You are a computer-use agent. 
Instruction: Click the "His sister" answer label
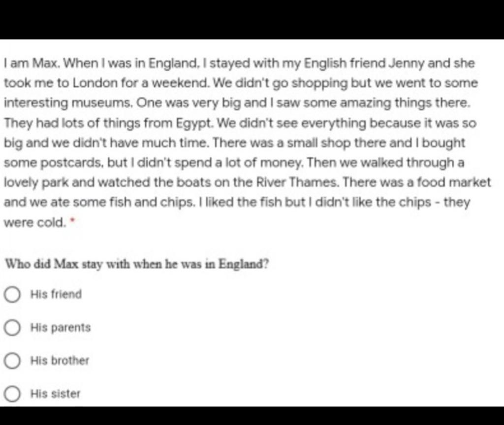pos(55,394)
